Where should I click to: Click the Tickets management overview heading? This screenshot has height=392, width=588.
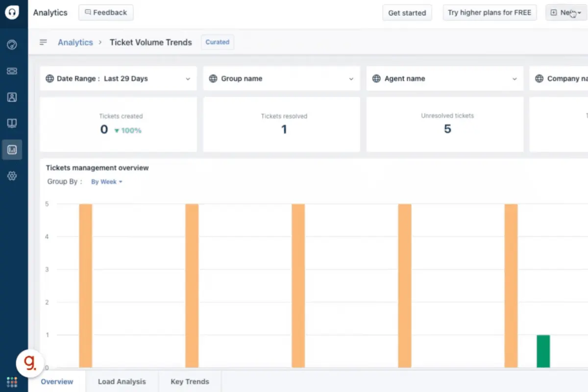(98, 168)
